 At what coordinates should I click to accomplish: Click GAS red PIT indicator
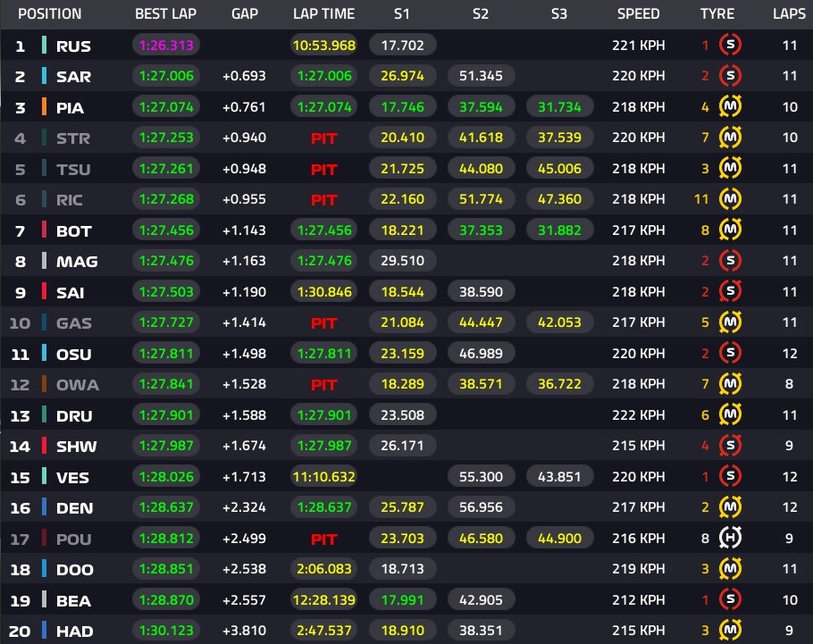tap(323, 323)
